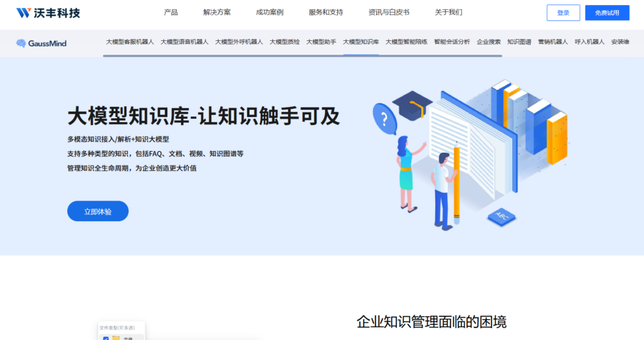The height and width of the screenshot is (340, 644).
Task: Go to 智能会话分析 tab
Action: (452, 42)
